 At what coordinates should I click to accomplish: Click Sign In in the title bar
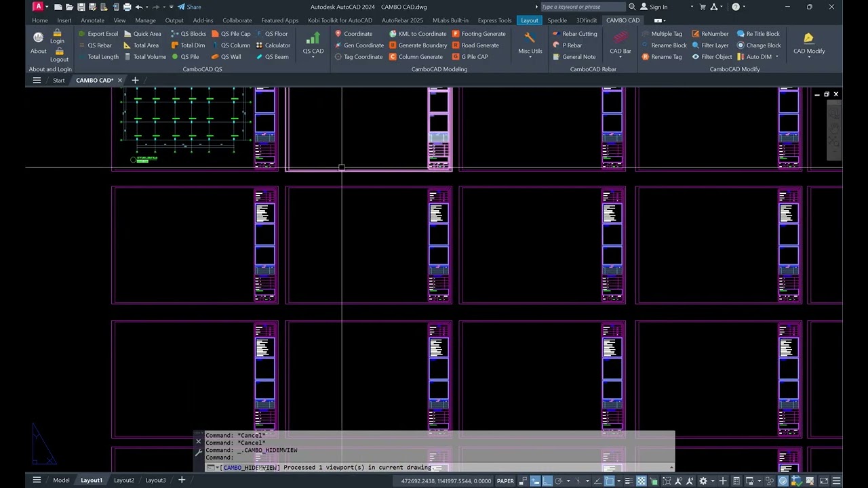pyautogui.click(x=653, y=7)
